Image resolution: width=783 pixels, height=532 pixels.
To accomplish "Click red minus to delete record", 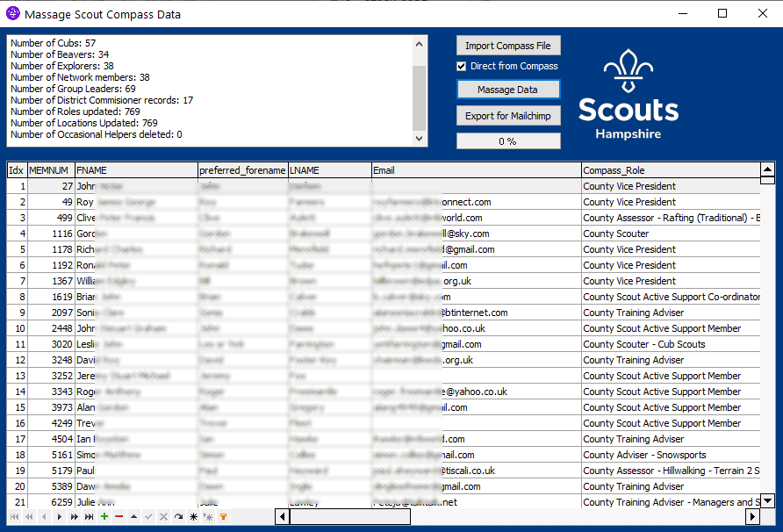I will click(x=119, y=517).
